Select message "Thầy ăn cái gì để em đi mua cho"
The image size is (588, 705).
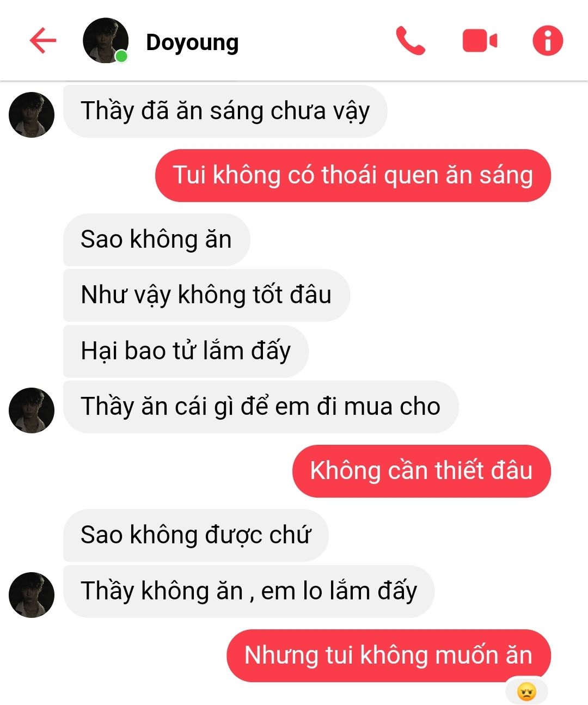click(x=261, y=407)
